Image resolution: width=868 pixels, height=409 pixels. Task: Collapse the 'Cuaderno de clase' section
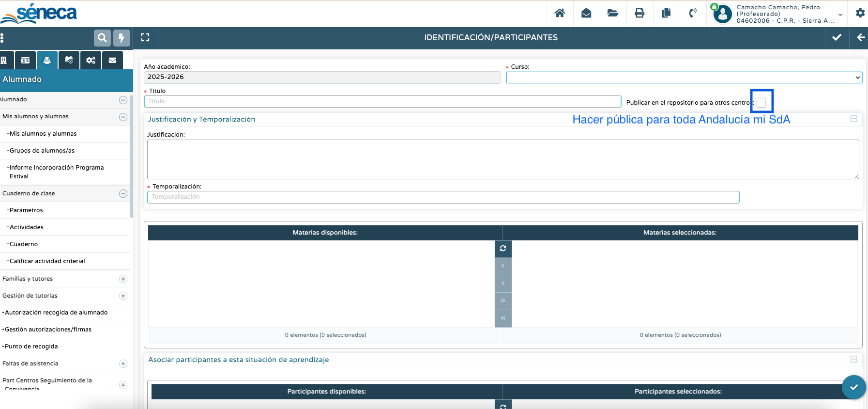(x=123, y=193)
